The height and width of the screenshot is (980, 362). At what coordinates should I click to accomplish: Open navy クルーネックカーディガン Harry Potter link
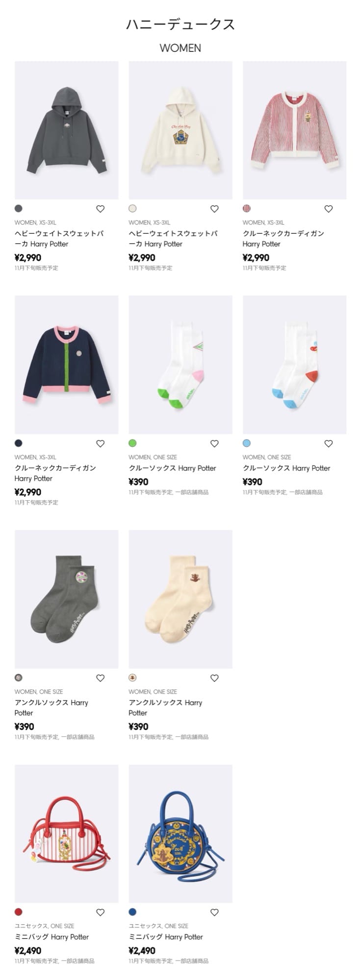[55, 473]
